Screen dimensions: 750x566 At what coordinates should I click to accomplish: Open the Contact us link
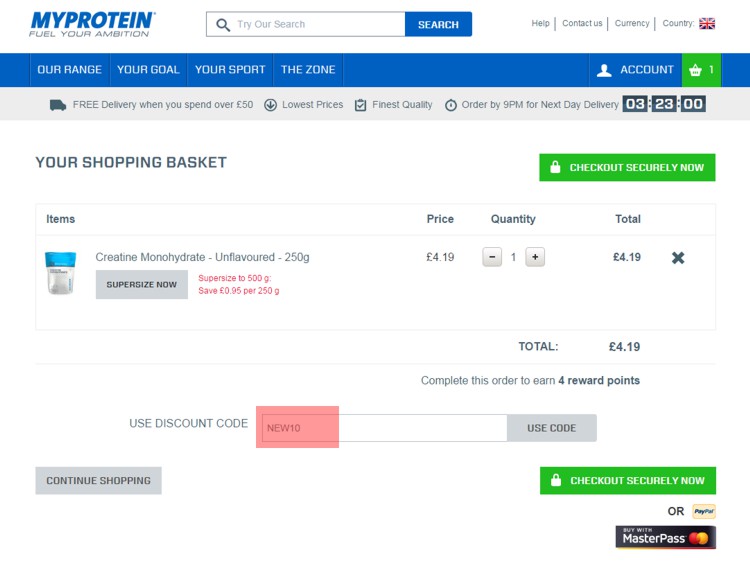pyautogui.click(x=582, y=23)
